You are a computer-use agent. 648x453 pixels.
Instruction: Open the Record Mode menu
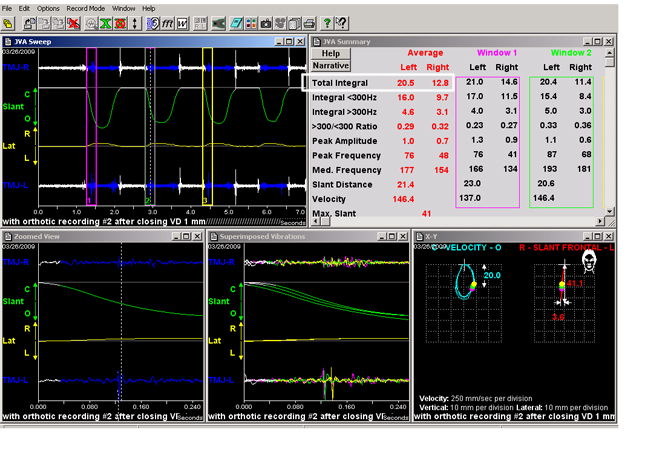pos(86,7)
